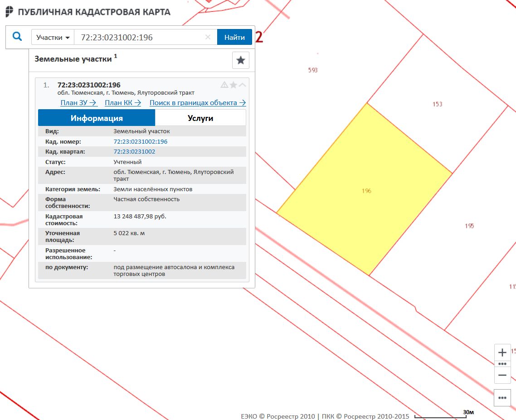The image size is (516, 420).
Task: Open the map options three-dots button
Action: (502, 398)
